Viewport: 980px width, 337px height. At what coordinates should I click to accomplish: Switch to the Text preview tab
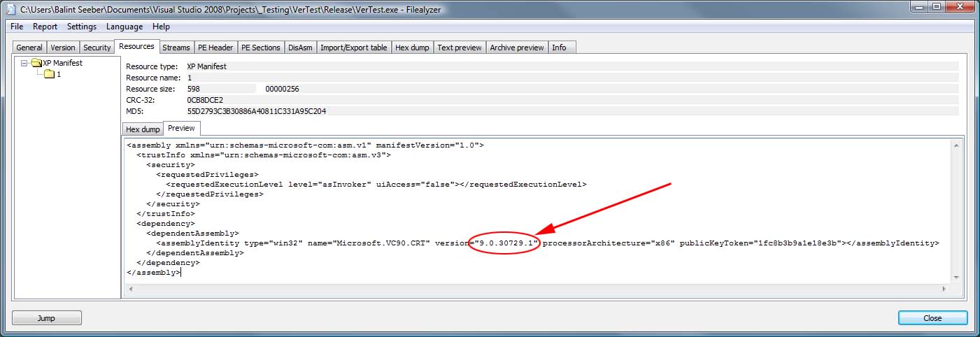tap(460, 48)
